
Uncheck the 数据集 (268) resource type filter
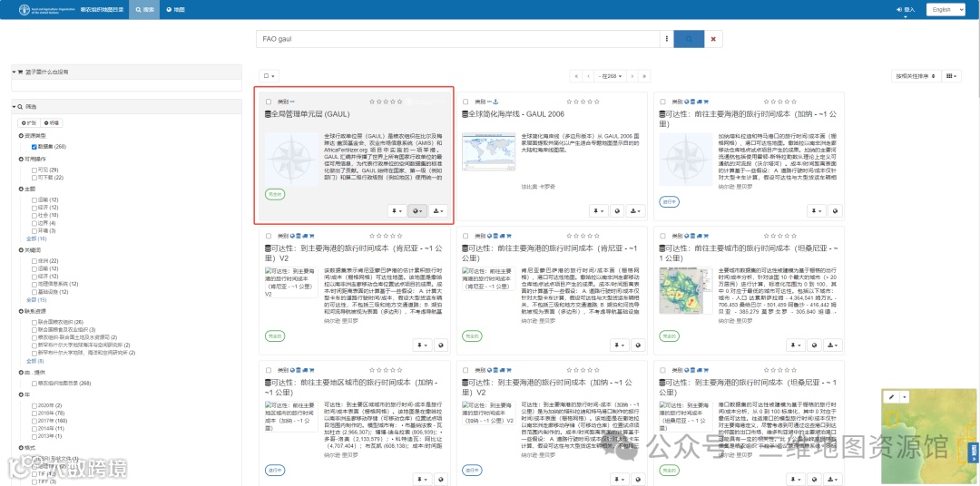click(x=34, y=147)
